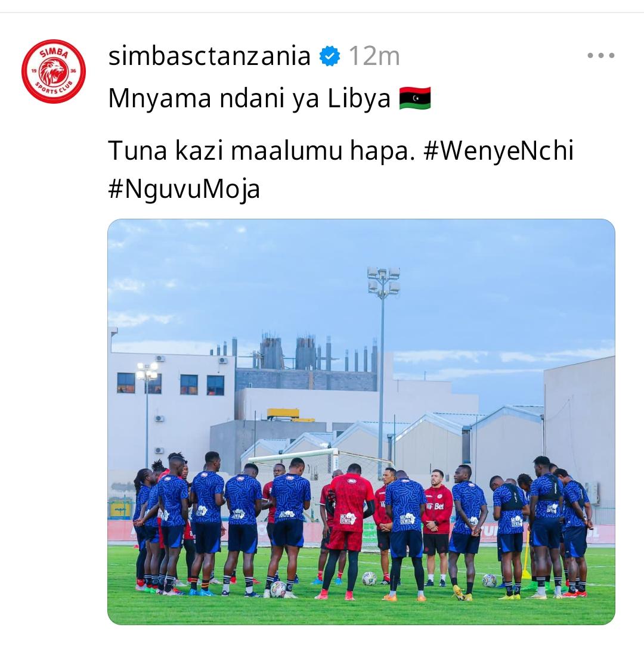Image resolution: width=644 pixels, height=646 pixels.
Task: Click the simbasctanzania username
Action: (209, 55)
